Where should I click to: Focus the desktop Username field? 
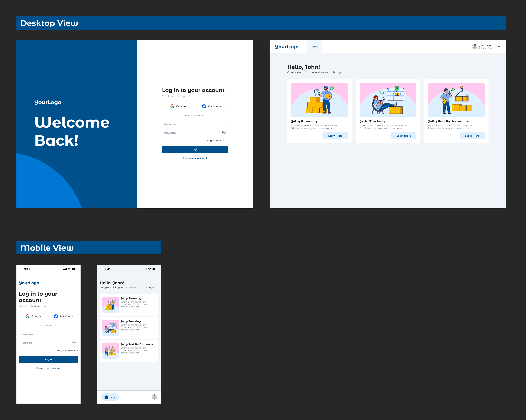(x=195, y=124)
